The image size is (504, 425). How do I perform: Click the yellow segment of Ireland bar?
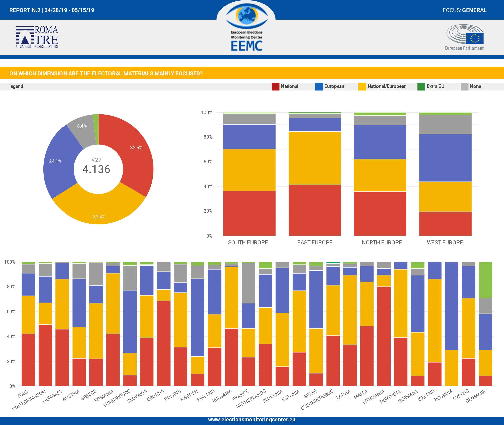tap(435, 321)
